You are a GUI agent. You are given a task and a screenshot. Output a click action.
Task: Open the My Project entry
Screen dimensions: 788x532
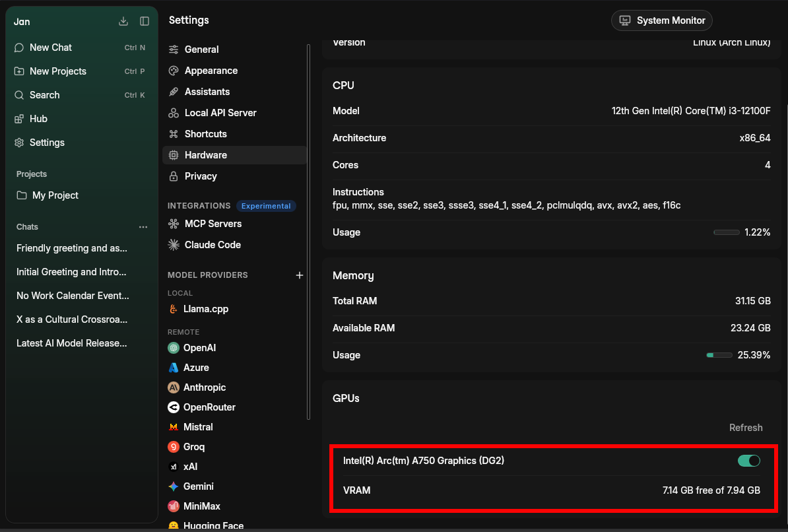pyautogui.click(x=81, y=195)
